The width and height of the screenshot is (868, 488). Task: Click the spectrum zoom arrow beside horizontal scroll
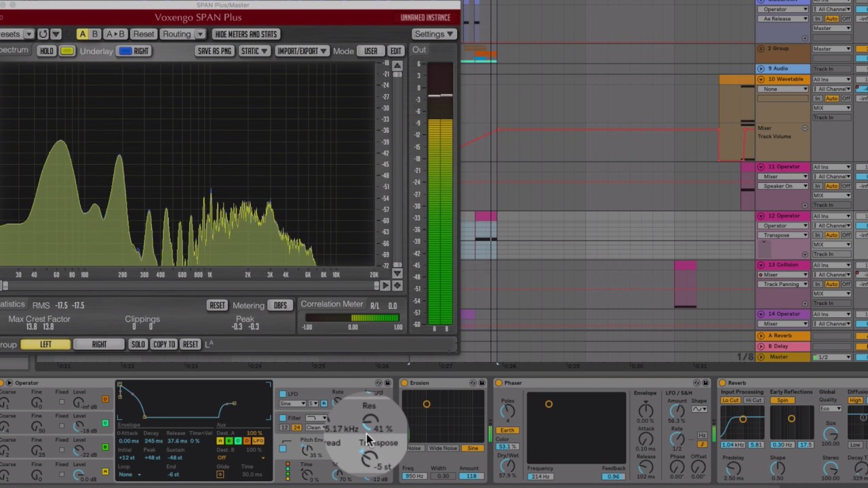(397, 286)
